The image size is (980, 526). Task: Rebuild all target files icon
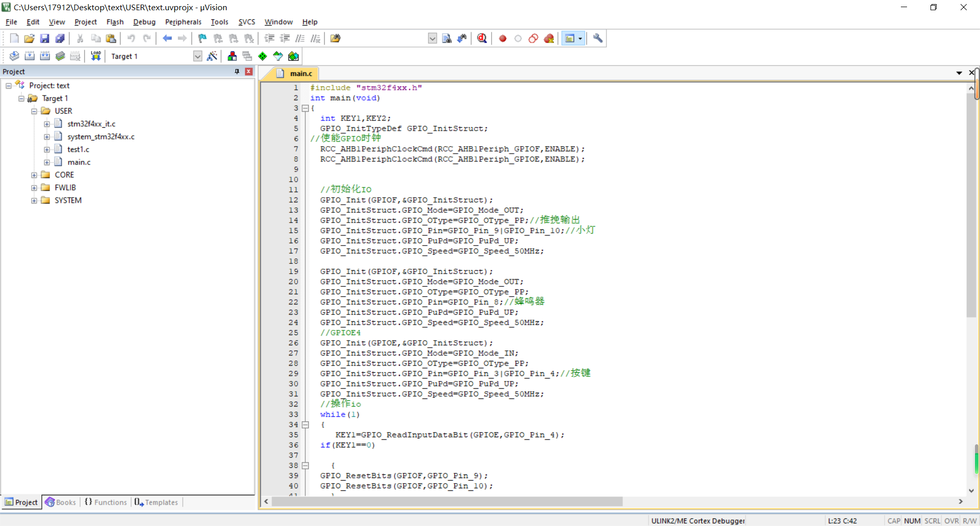(45, 56)
